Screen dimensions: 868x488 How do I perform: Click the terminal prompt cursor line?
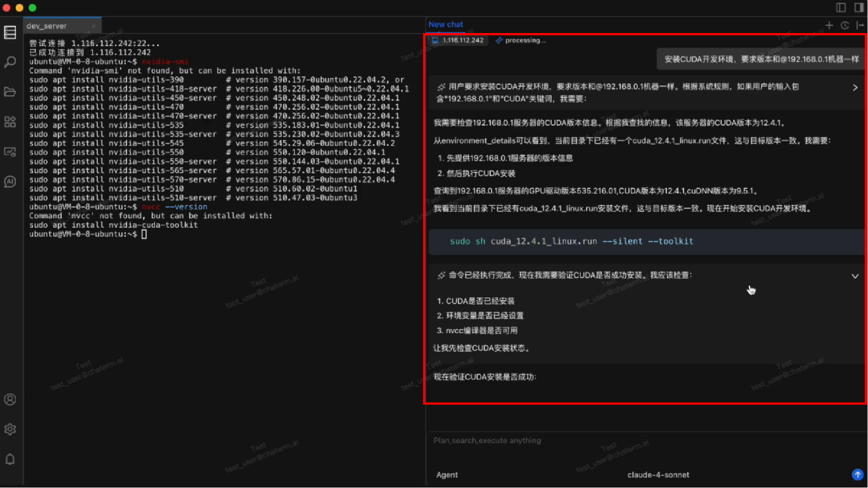[x=88, y=234]
